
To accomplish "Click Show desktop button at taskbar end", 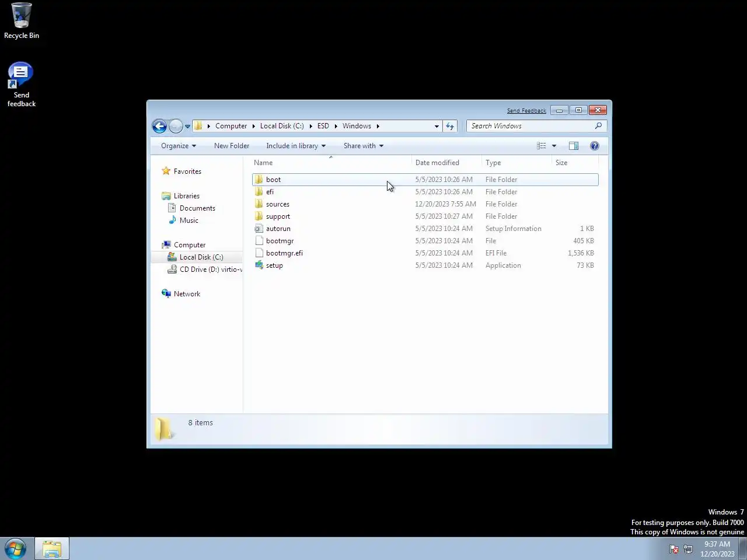I will pos(743,549).
